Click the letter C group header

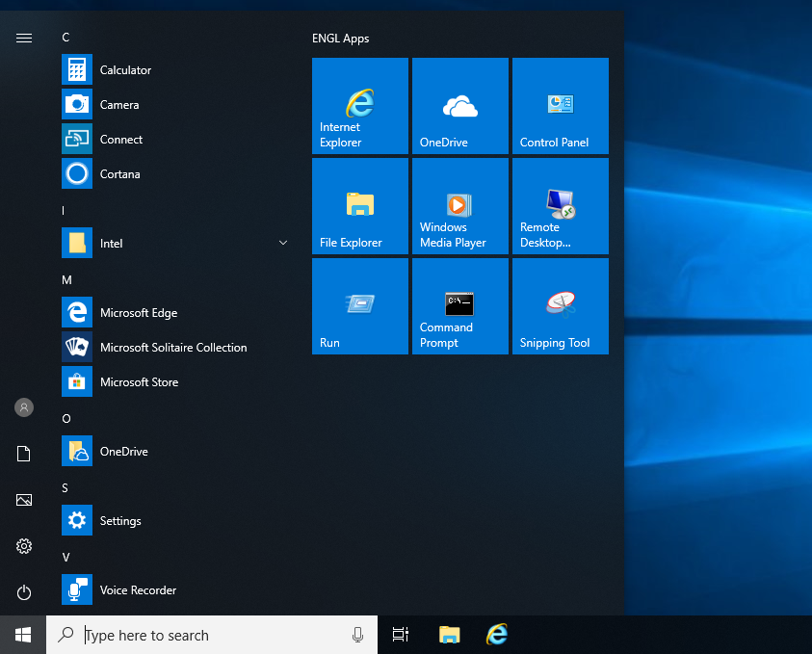point(65,38)
